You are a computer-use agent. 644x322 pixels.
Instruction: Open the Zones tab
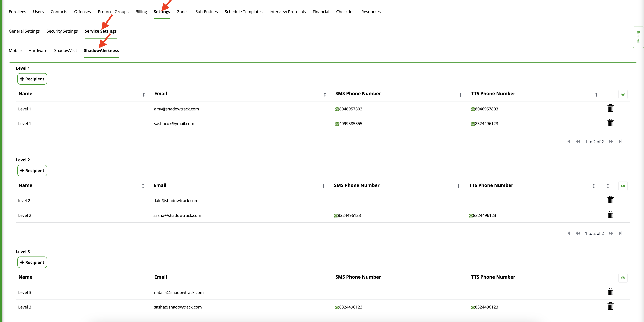tap(182, 12)
